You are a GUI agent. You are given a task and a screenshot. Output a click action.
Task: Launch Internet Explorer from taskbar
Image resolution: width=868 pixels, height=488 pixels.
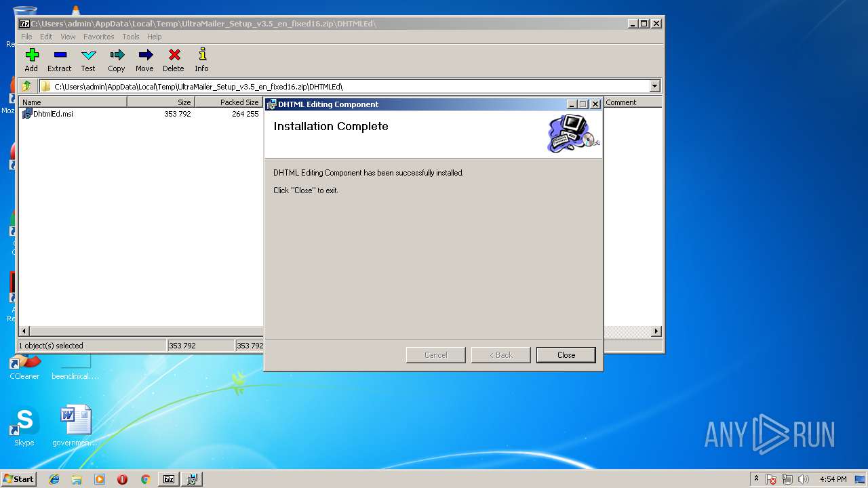coord(54,479)
